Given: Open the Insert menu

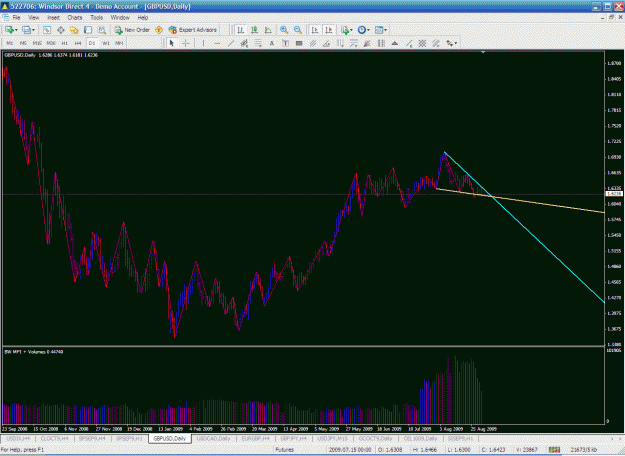Looking at the screenshot, I should [53, 18].
